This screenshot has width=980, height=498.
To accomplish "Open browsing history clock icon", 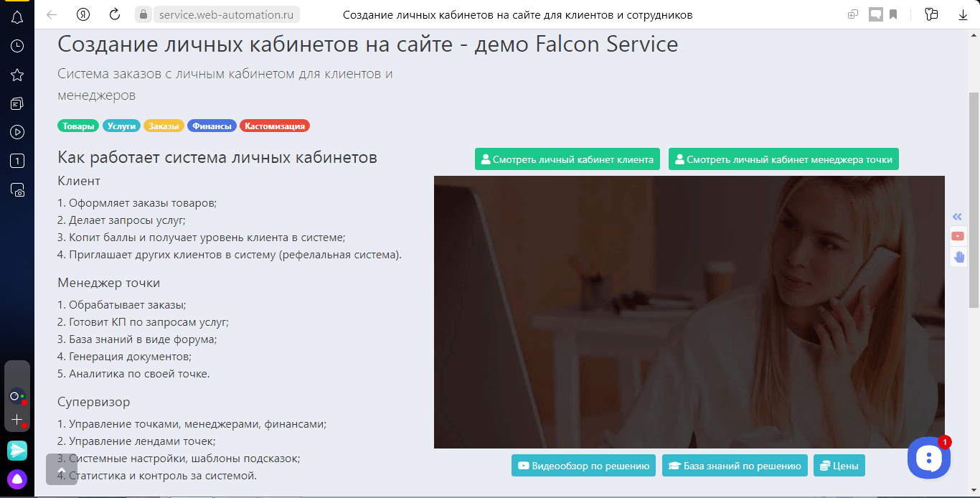I will pos(17,46).
